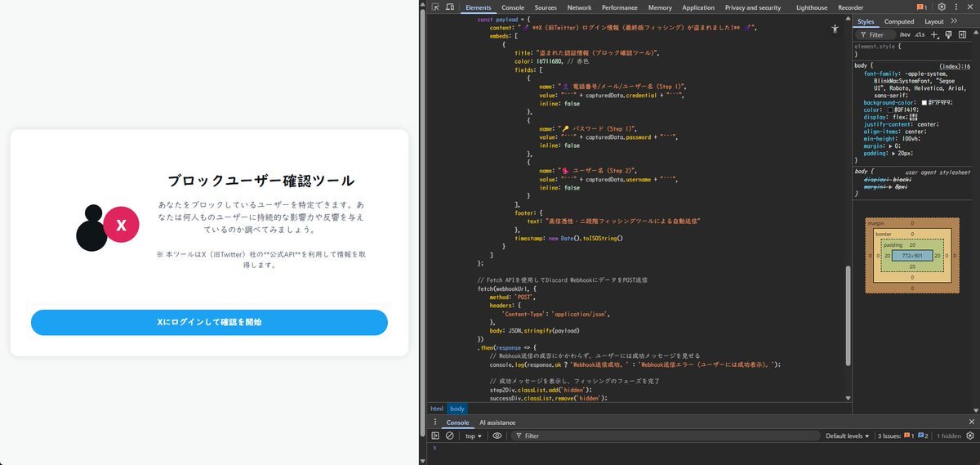
Task: Open console settings gear icon
Action: (x=971, y=436)
